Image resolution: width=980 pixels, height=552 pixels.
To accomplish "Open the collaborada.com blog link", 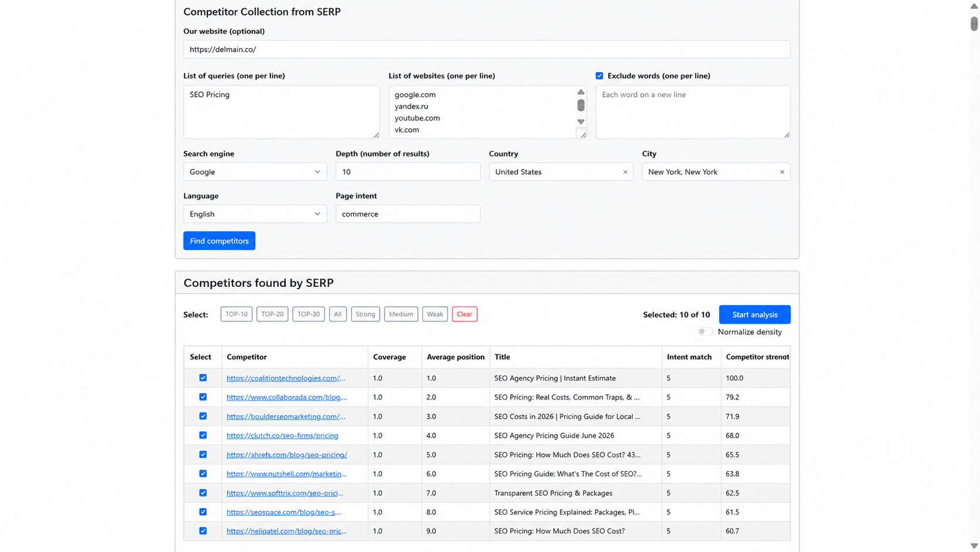I will click(287, 397).
